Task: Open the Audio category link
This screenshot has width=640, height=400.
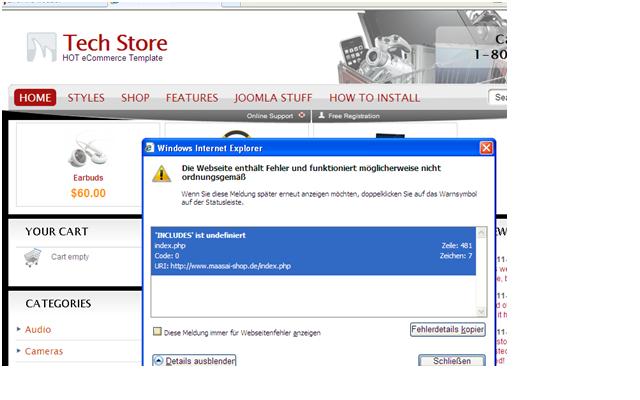Action: (x=38, y=329)
